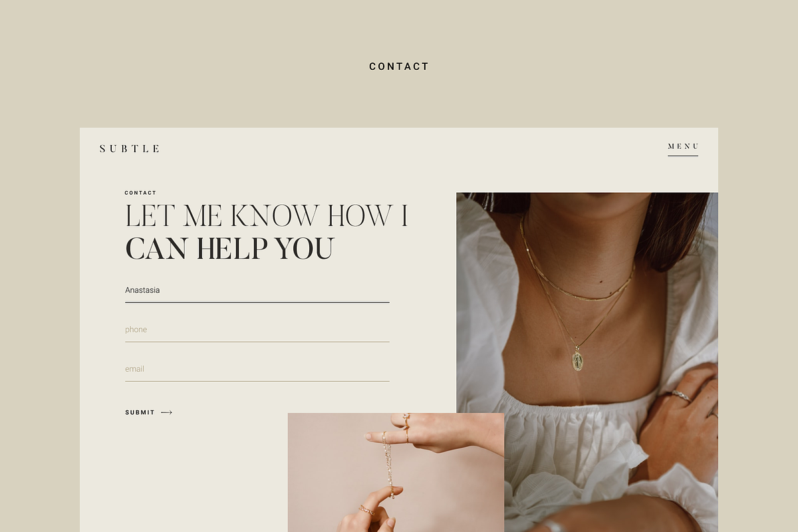
Task: Click the SUBTLE logo
Action: 130,149
